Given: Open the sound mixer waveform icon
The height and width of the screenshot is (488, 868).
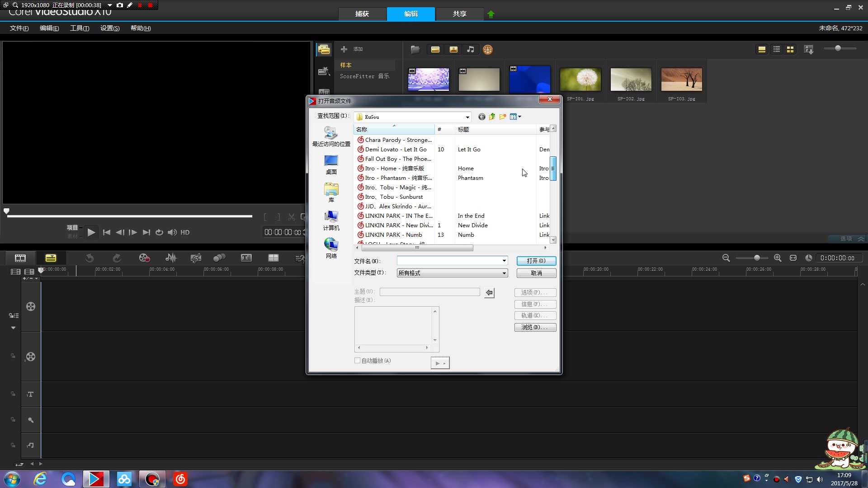Looking at the screenshot, I should (x=171, y=258).
